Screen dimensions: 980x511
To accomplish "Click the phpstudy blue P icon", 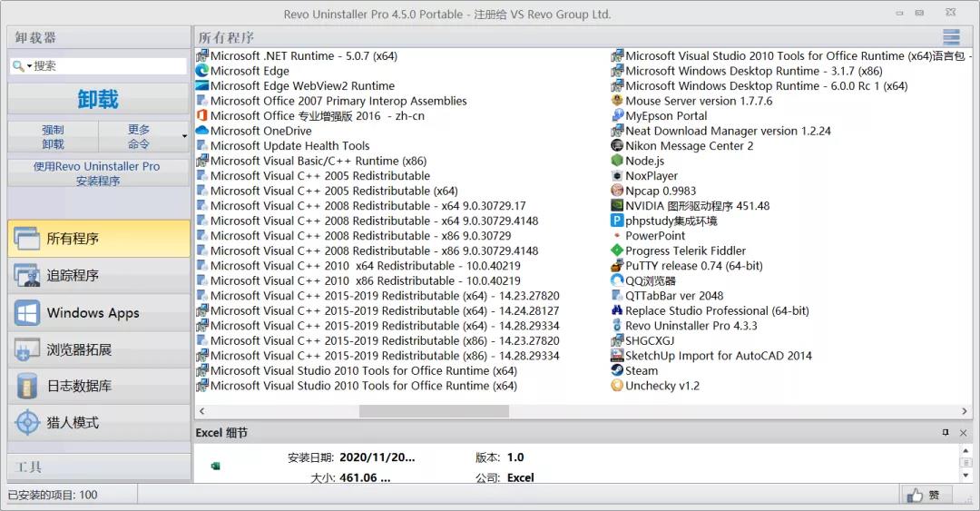I will 617,221.
